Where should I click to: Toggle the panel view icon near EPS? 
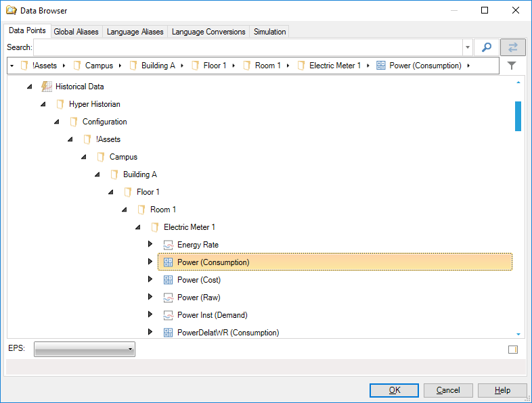click(x=512, y=350)
